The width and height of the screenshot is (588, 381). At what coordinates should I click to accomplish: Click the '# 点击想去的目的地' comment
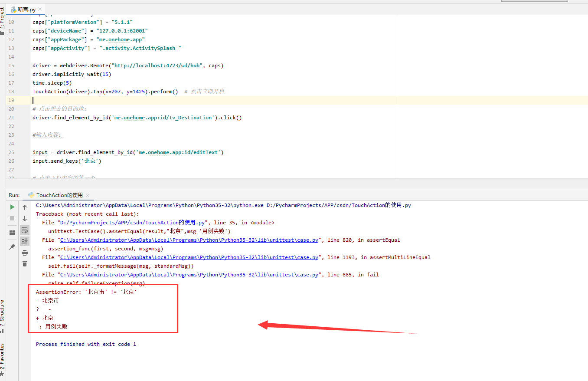(60, 109)
